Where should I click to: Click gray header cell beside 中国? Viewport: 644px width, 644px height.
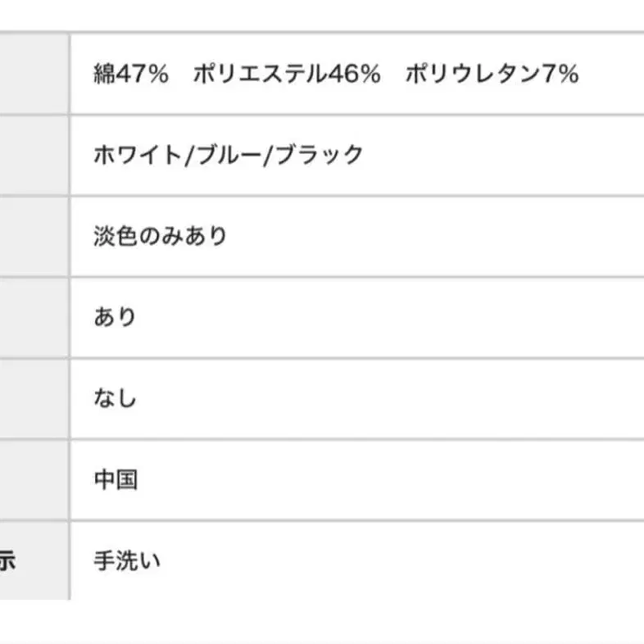tap(34, 479)
